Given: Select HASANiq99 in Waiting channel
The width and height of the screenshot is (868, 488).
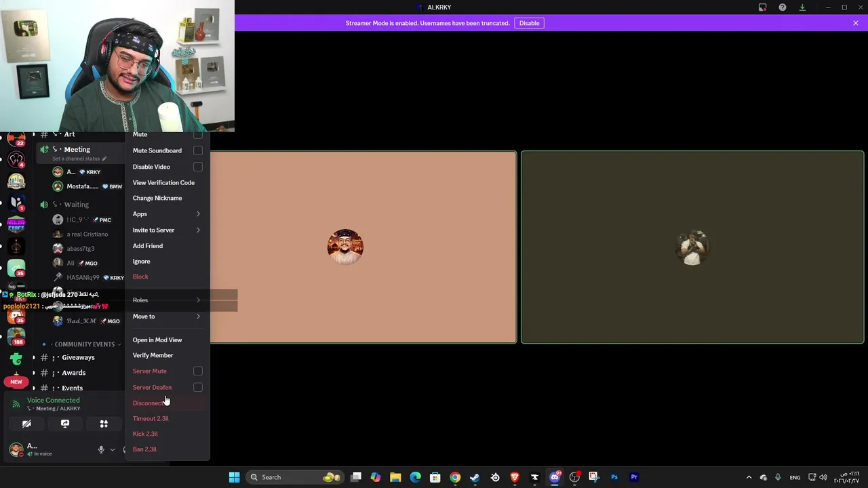Looking at the screenshot, I should (83, 277).
